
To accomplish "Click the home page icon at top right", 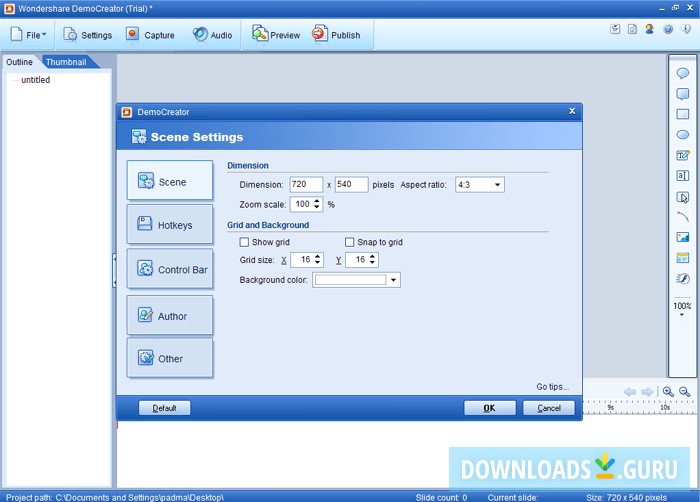I will click(632, 29).
